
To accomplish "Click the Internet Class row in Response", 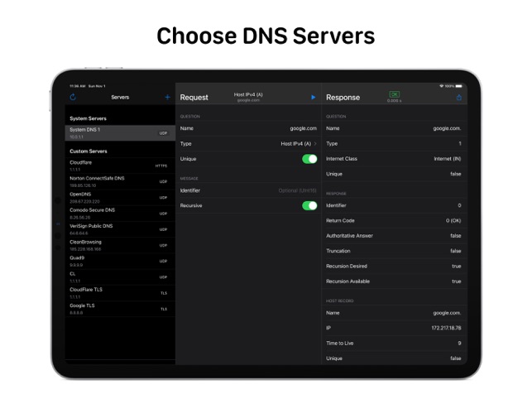I will [x=394, y=159].
